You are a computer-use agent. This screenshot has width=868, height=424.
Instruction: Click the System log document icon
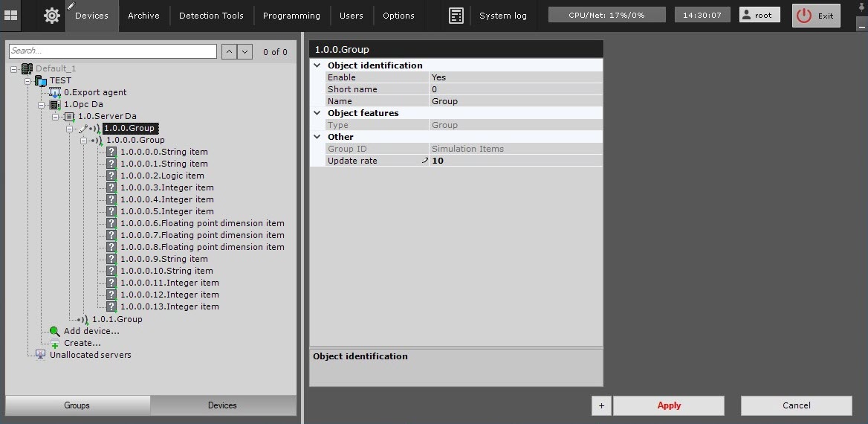[x=456, y=16]
